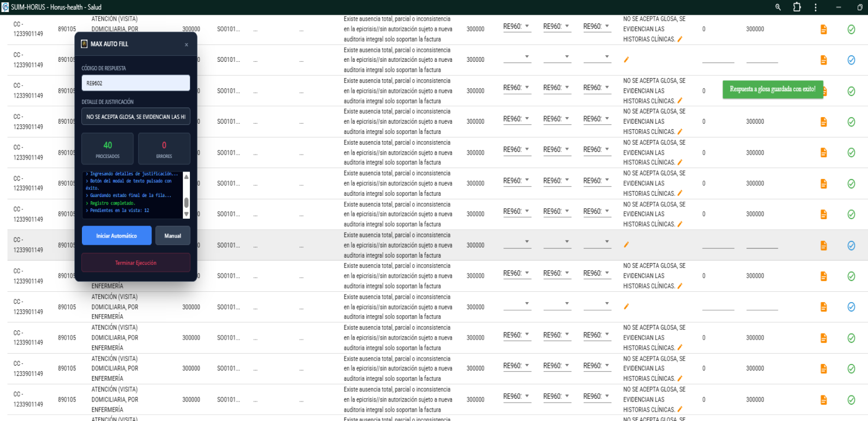Expand third empty dropdown in second row from top

[x=597, y=57]
